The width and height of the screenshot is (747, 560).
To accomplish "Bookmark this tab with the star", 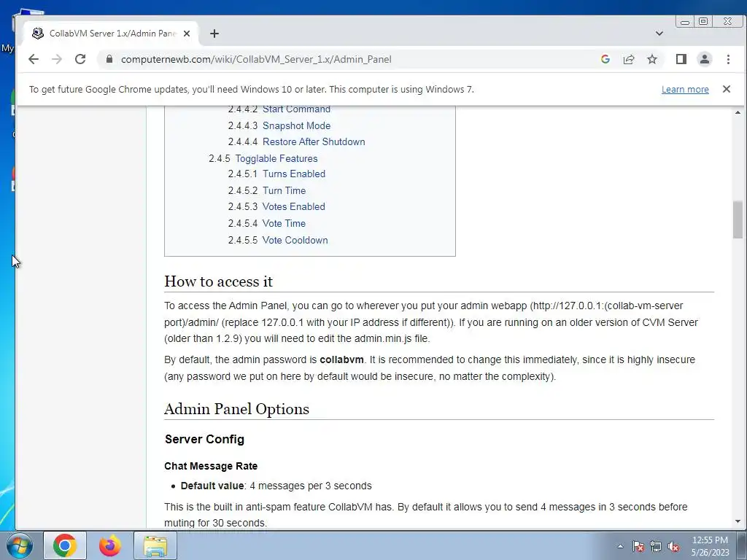I will pyautogui.click(x=652, y=59).
